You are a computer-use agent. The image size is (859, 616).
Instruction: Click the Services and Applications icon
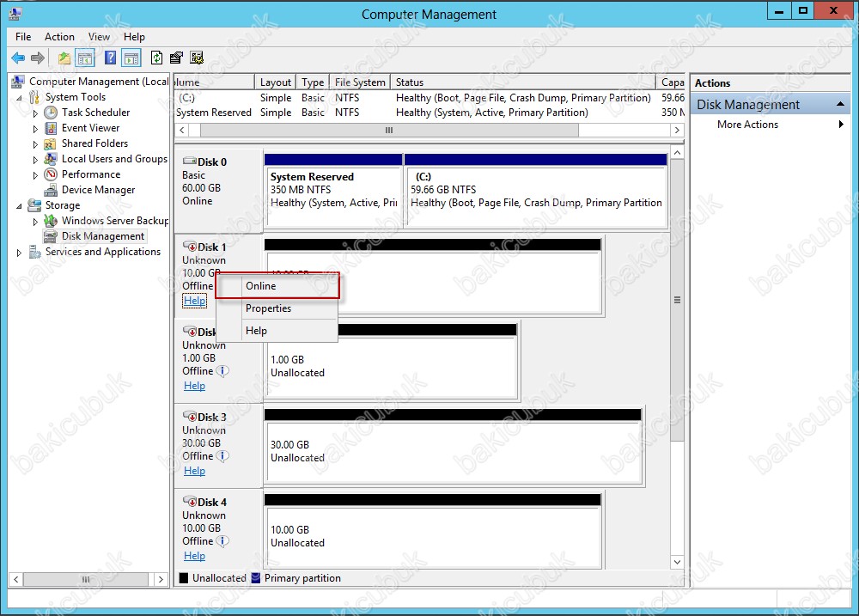(x=34, y=252)
